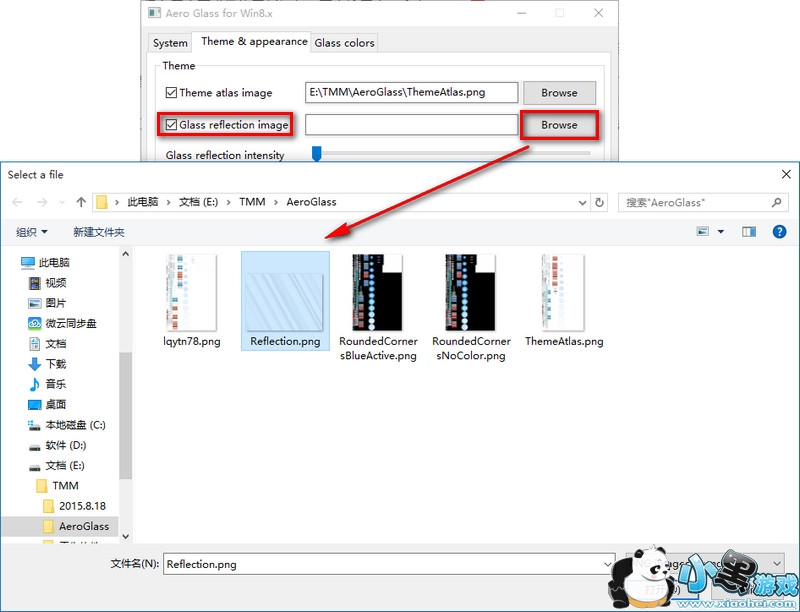Open help with the blue question icon
The width and height of the screenshot is (800, 612).
coord(779,232)
